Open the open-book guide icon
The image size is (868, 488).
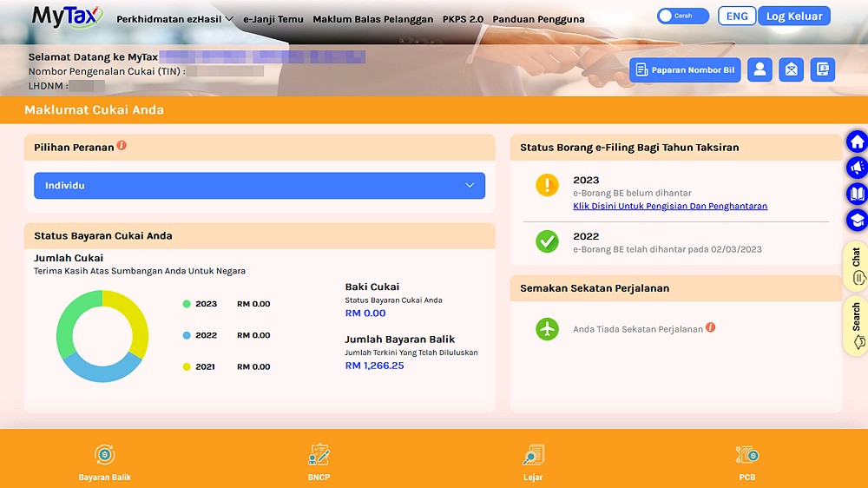click(857, 194)
